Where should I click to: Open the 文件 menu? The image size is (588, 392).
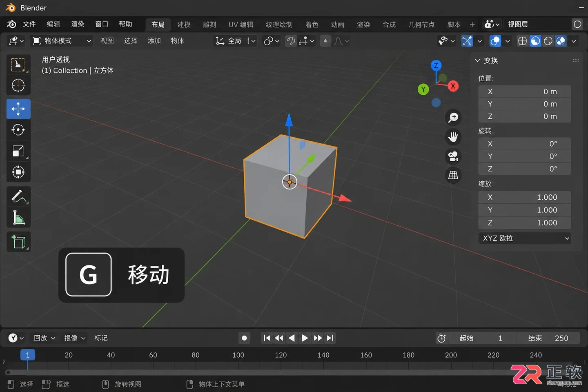(29, 24)
